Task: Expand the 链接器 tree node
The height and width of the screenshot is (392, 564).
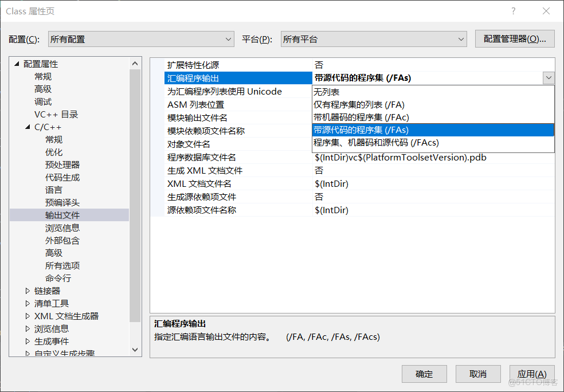Action: click(27, 291)
